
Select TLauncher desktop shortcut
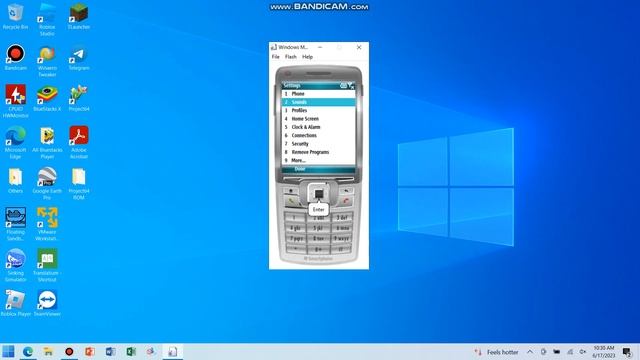tap(79, 16)
